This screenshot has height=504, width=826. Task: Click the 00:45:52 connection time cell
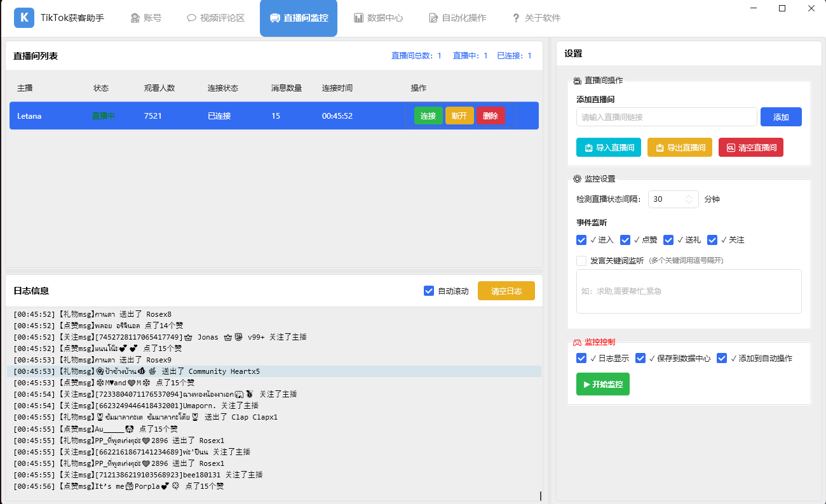click(x=337, y=116)
